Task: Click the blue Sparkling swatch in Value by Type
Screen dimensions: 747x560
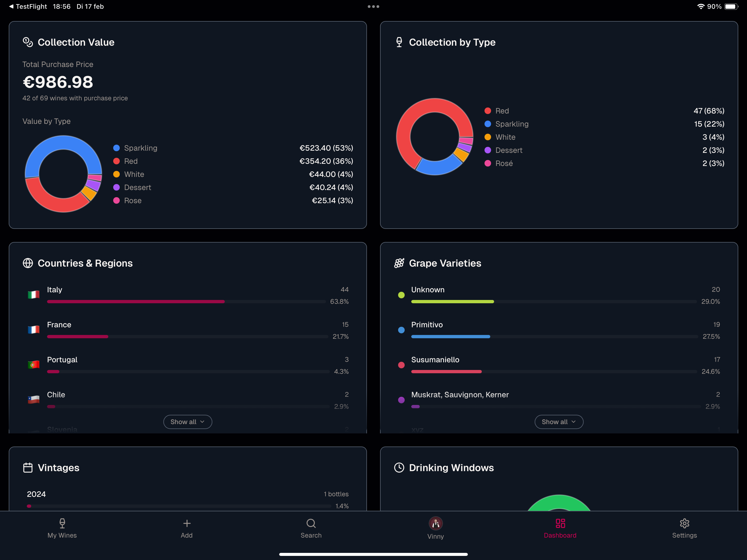Action: click(x=116, y=148)
